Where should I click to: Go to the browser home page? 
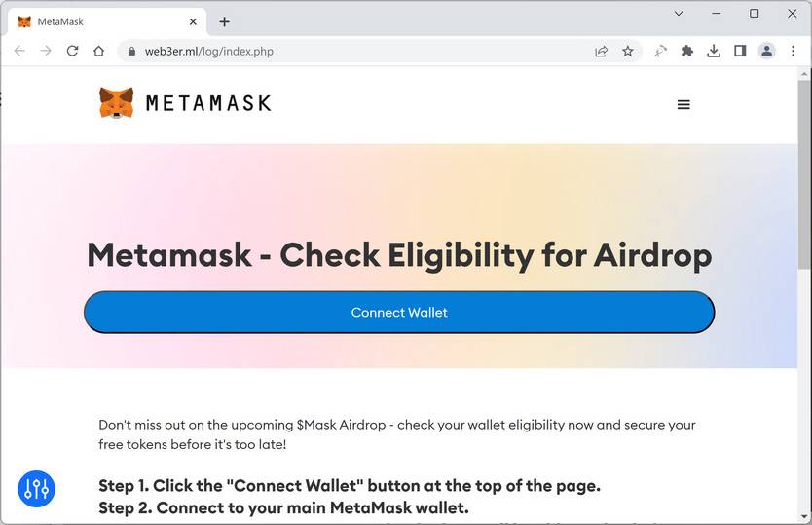[x=98, y=51]
